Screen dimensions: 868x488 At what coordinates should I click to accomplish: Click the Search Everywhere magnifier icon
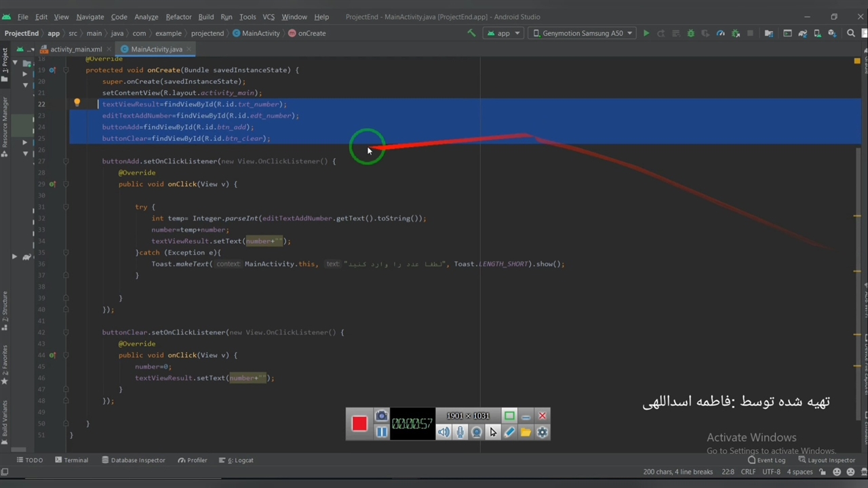[x=850, y=33]
